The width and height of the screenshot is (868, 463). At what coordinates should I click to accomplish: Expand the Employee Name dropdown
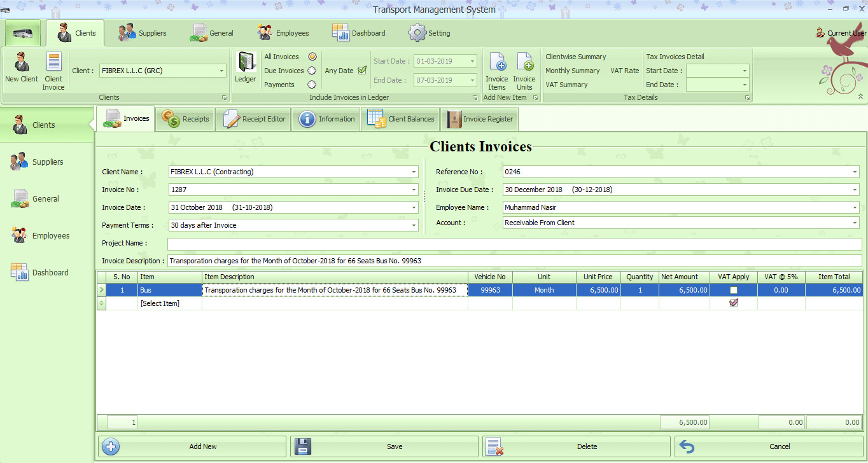(x=855, y=207)
